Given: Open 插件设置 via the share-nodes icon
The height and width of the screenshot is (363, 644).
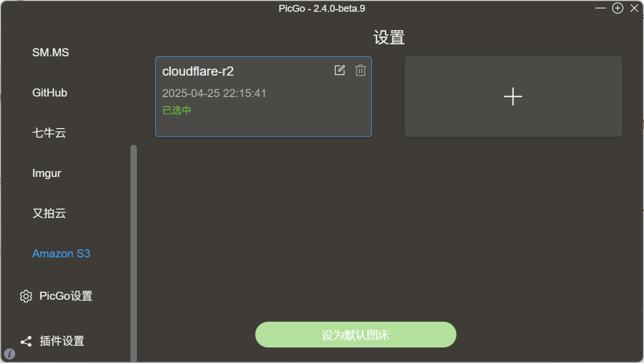Looking at the screenshot, I should [x=26, y=341].
